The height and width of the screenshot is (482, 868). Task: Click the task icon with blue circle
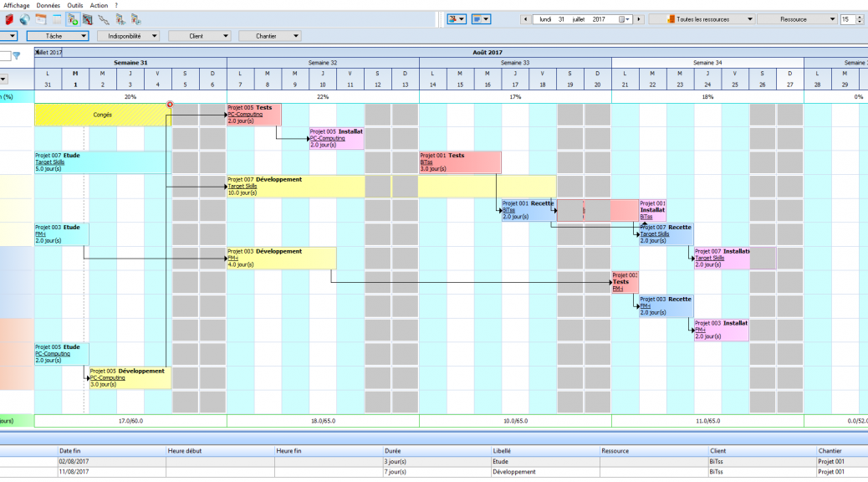[x=135, y=19]
